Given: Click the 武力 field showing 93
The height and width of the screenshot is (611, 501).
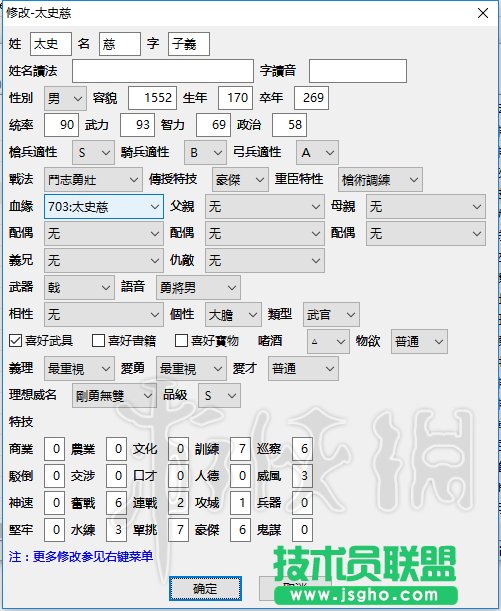Looking at the screenshot, I should point(138,125).
